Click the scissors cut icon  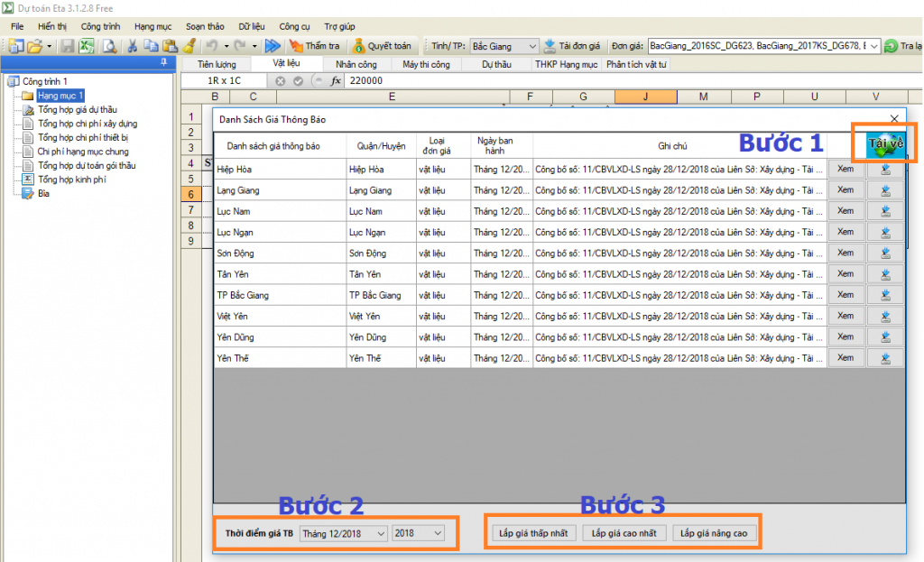pos(133,46)
